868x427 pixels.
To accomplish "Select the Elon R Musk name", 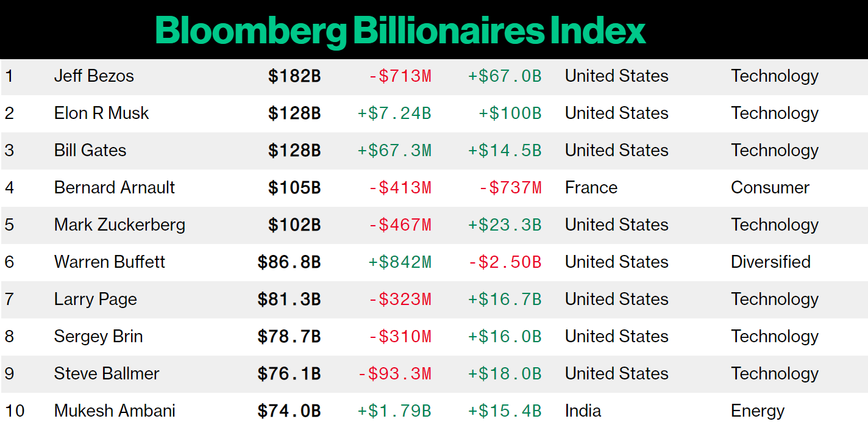I will click(x=101, y=113).
